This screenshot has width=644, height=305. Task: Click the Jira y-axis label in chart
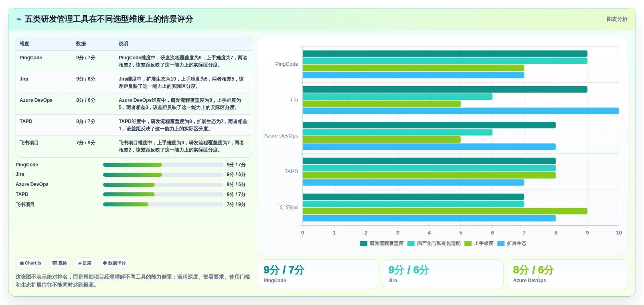pyautogui.click(x=294, y=100)
